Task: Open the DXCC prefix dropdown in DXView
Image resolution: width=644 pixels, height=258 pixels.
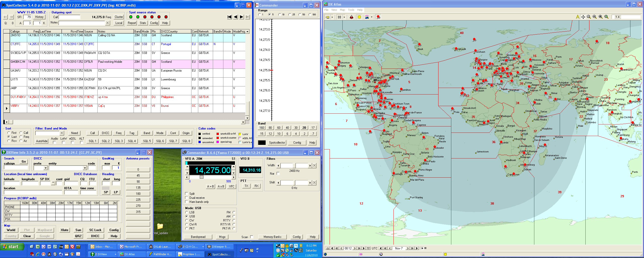Action: [46, 168]
